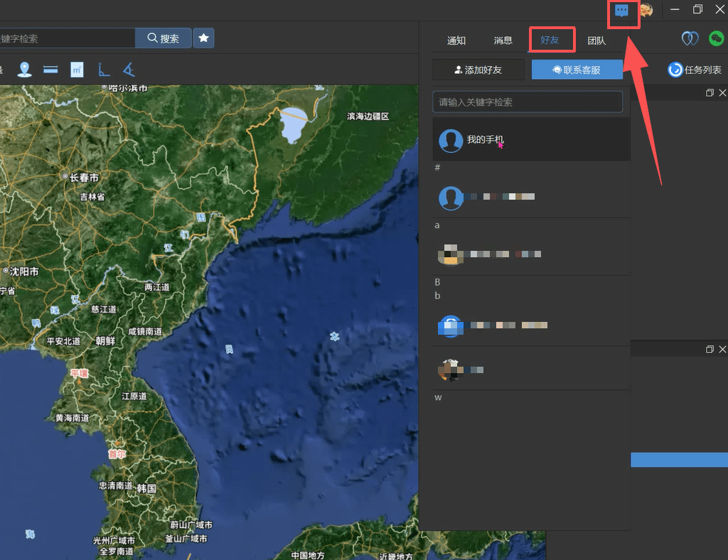Select the elevation angle tool
Screen dimensions: 728x560
tap(104, 70)
